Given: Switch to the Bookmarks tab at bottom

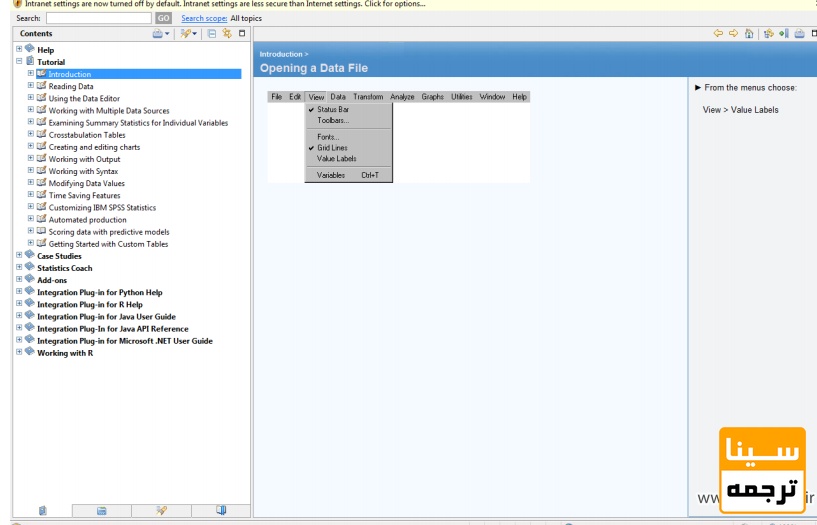Looking at the screenshot, I should (221, 510).
